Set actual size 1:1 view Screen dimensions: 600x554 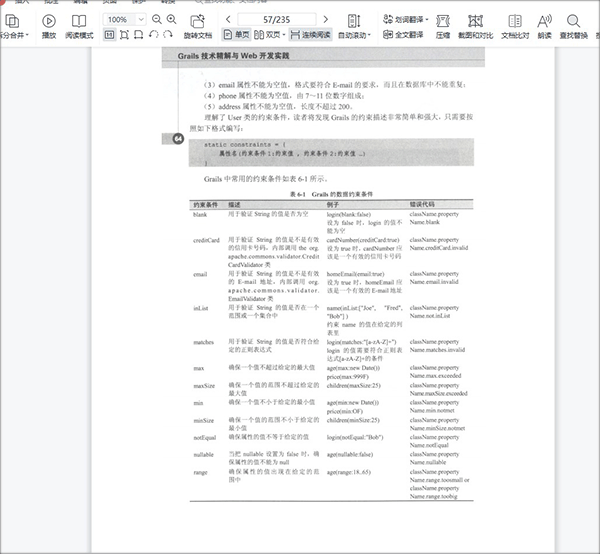(109, 35)
